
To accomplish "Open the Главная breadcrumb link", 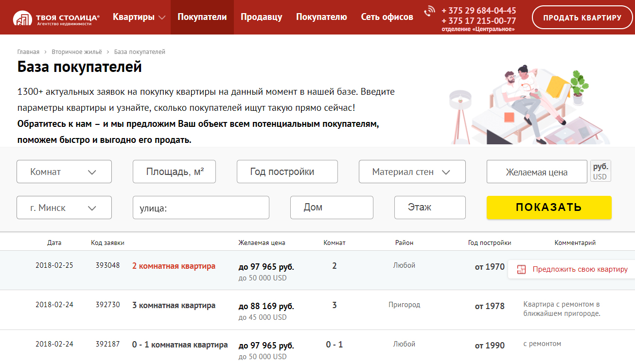I will tap(28, 52).
